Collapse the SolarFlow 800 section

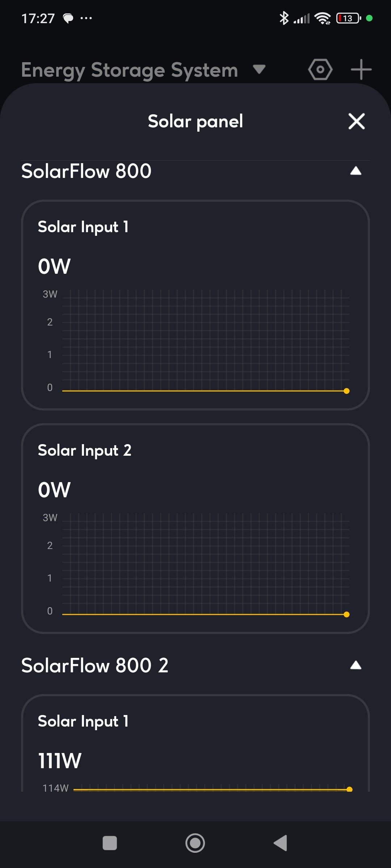(x=356, y=171)
